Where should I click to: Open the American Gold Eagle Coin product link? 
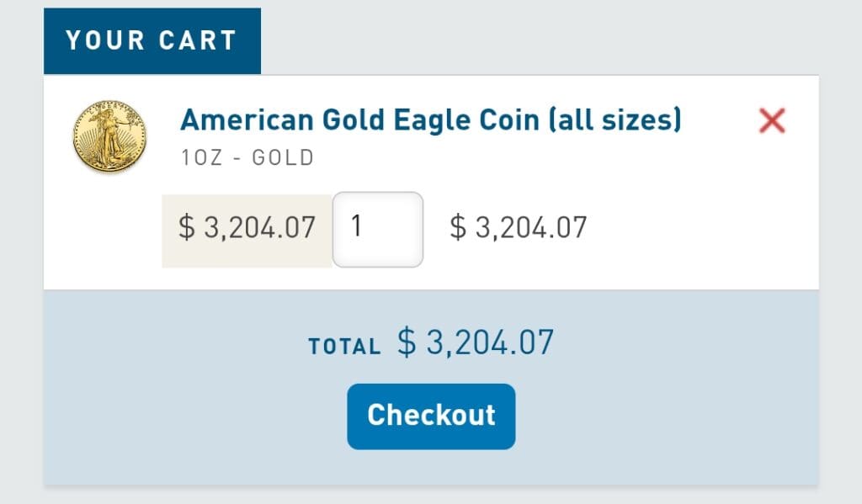pos(430,120)
